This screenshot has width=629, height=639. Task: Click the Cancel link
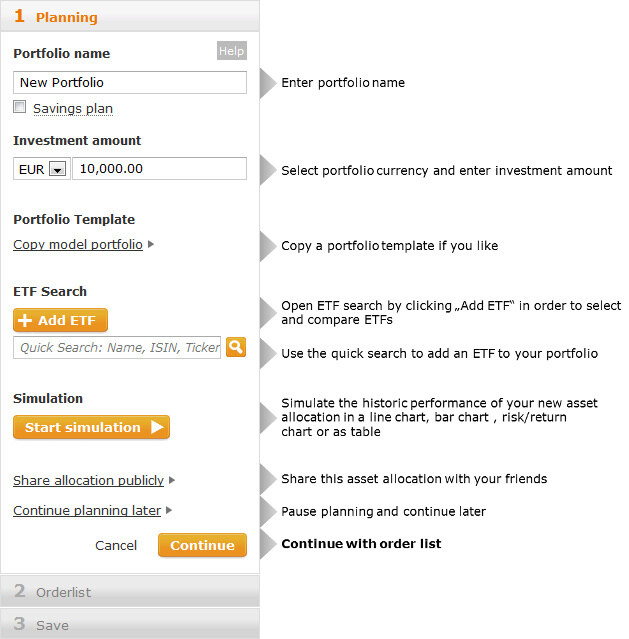116,545
